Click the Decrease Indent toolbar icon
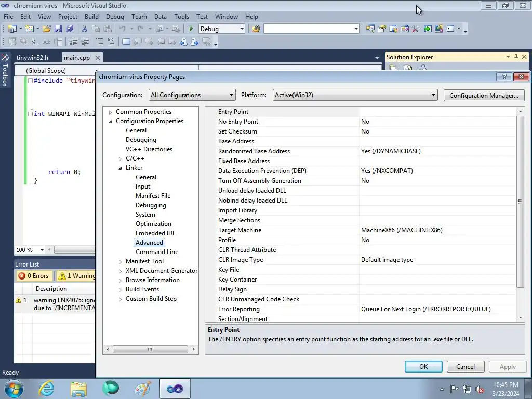 [x=73, y=42]
